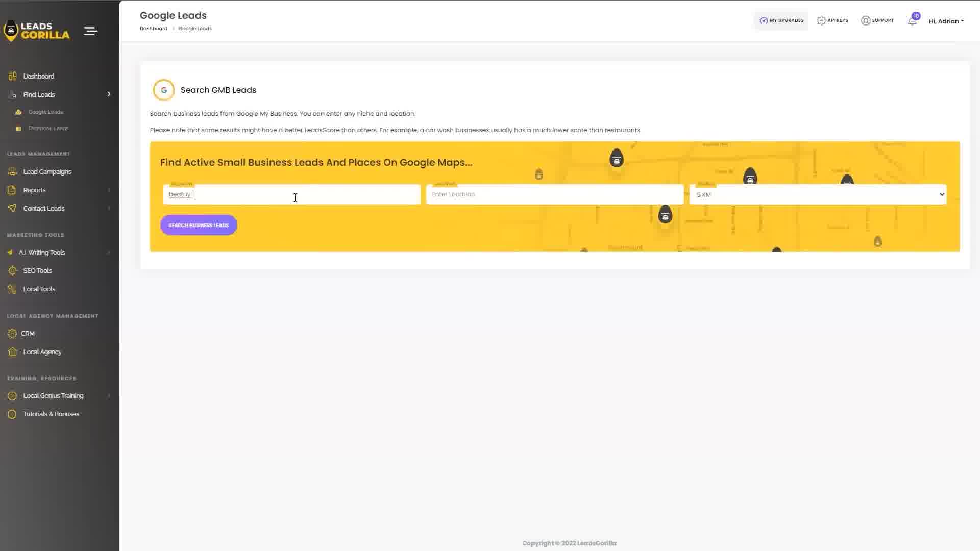The image size is (980, 551).
Task: Toggle the hamburger sidebar menu icon
Action: coord(90,31)
